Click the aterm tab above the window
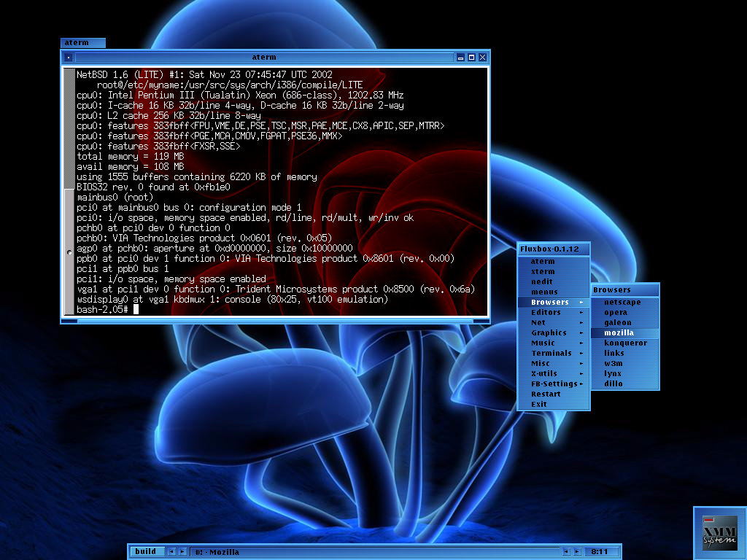The width and height of the screenshot is (747, 560). point(82,42)
